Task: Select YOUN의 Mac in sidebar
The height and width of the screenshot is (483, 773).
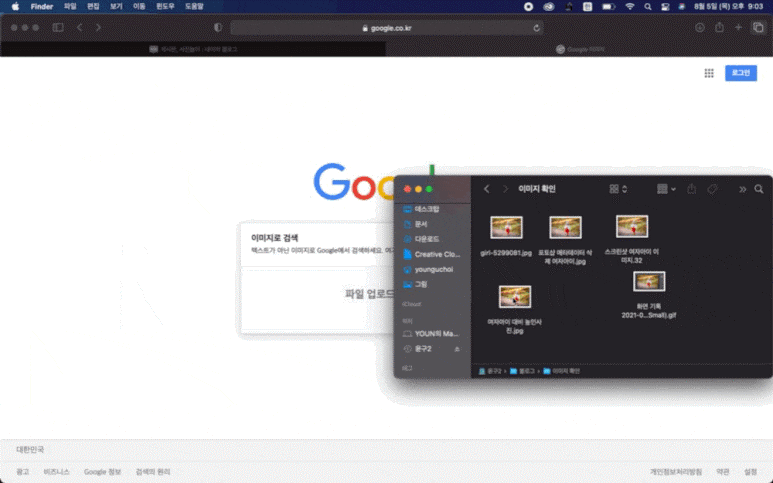Action: point(432,334)
